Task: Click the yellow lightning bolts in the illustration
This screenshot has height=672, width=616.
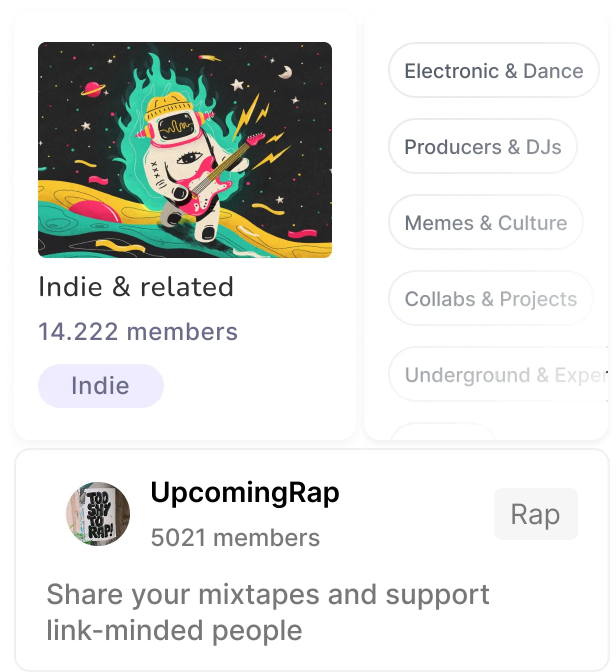Action: click(x=260, y=130)
